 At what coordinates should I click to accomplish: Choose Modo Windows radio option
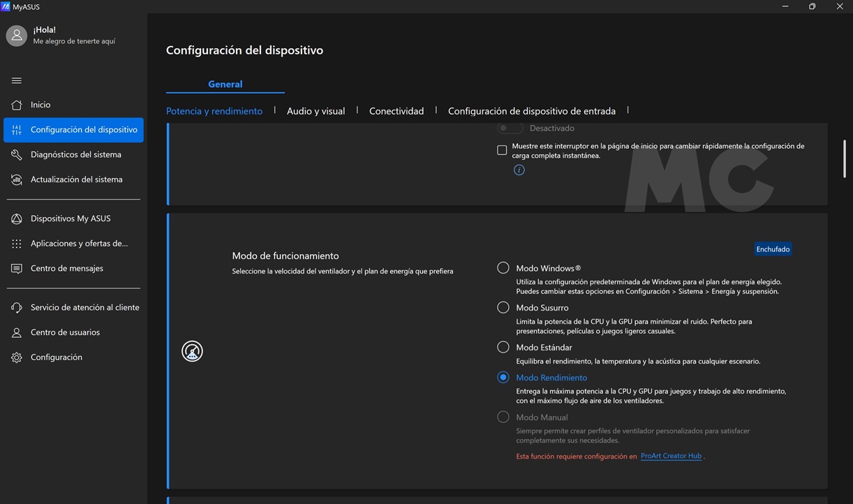tap(503, 268)
